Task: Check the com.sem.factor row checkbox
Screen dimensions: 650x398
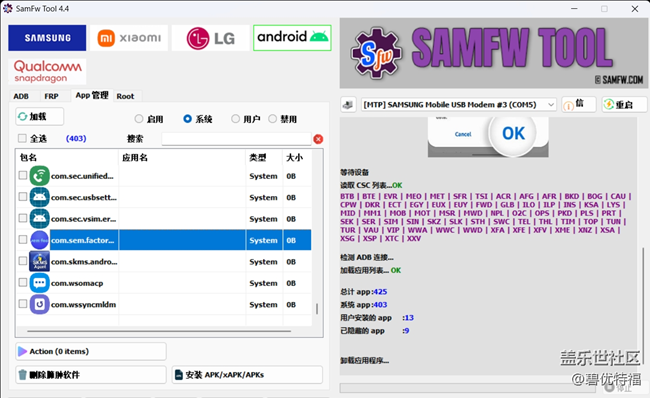Action: 23,240
